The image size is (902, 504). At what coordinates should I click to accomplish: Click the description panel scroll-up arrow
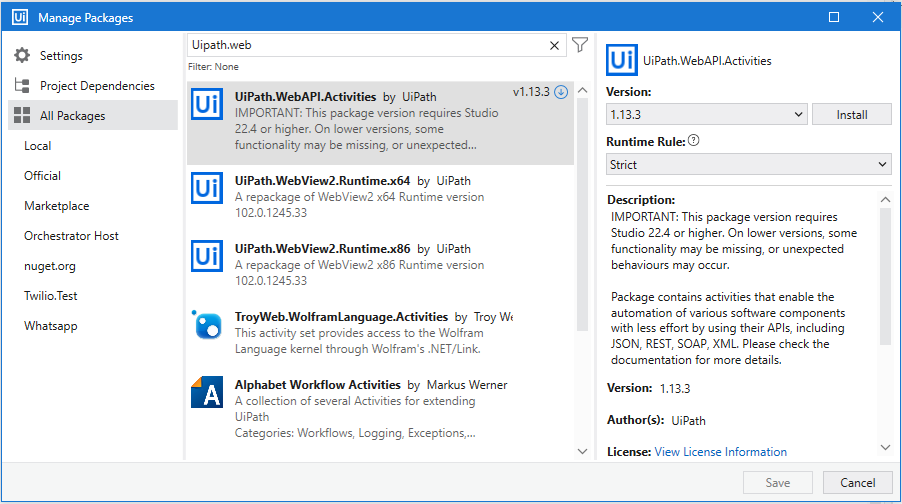(x=885, y=200)
